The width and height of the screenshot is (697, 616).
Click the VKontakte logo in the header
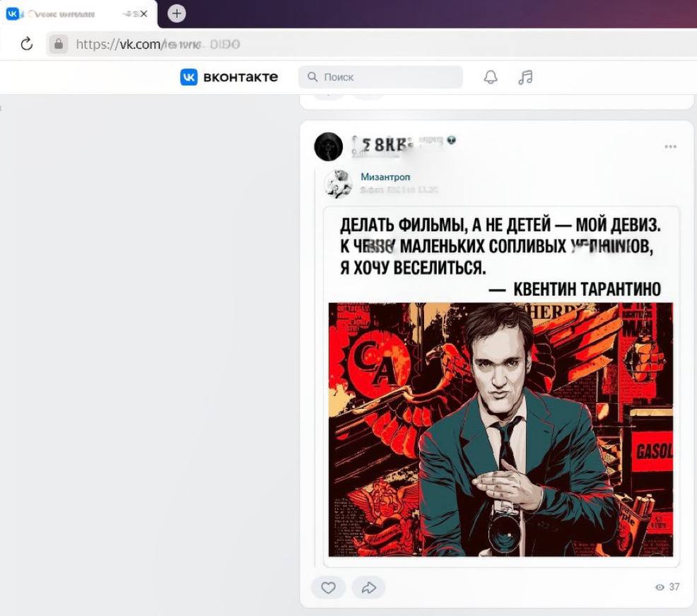pyautogui.click(x=229, y=77)
